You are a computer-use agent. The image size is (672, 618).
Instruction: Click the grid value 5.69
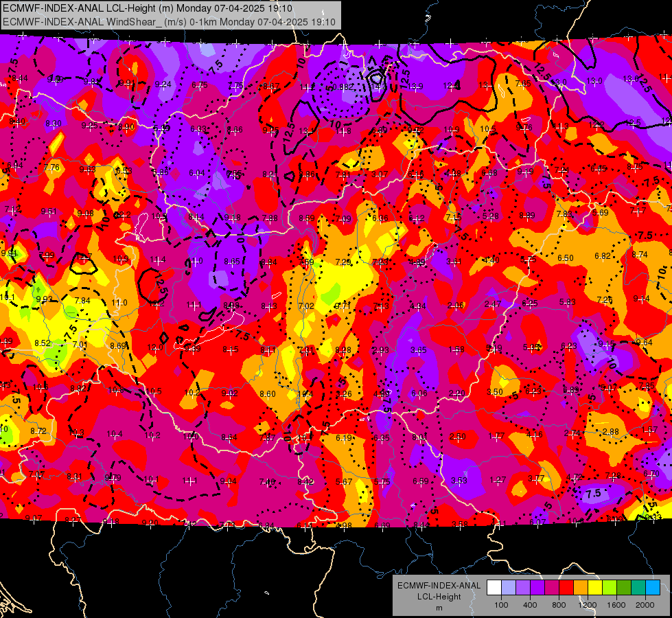[x=601, y=212]
